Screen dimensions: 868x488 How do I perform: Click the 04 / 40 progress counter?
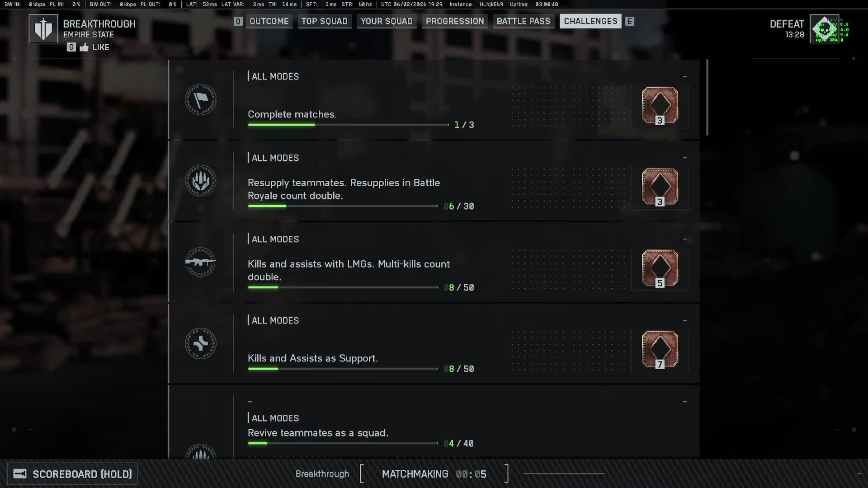[x=459, y=443]
